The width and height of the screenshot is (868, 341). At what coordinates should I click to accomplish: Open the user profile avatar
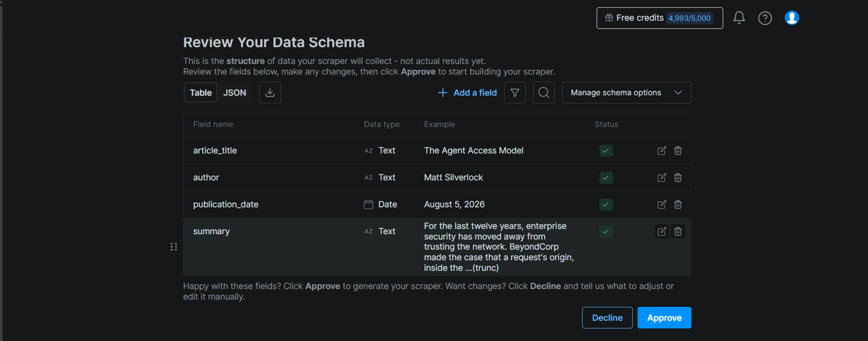[x=792, y=18]
